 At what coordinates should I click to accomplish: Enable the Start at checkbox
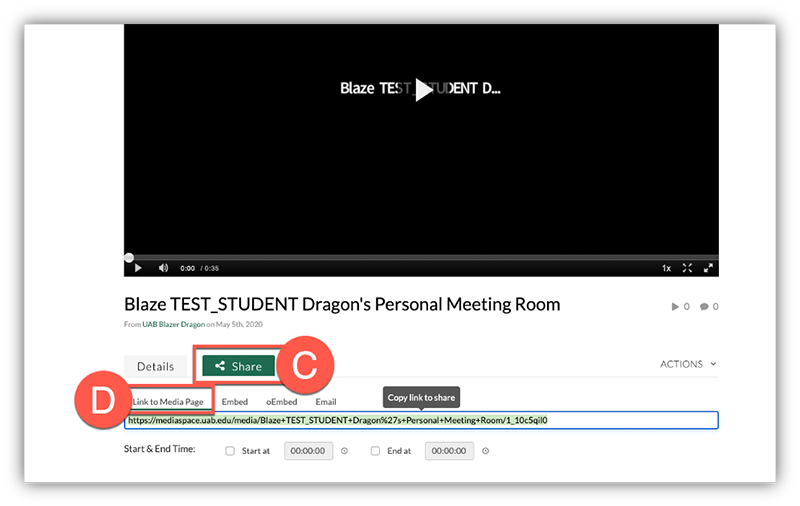tap(230, 451)
